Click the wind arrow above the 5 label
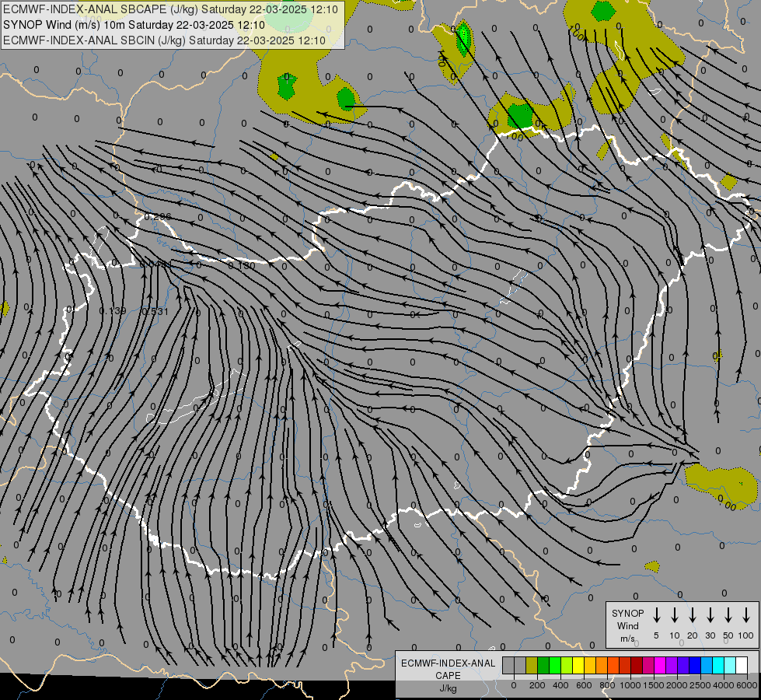 pos(657,615)
